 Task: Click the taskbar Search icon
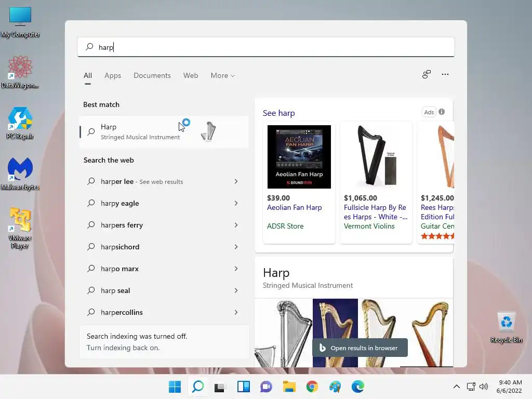pyautogui.click(x=198, y=387)
